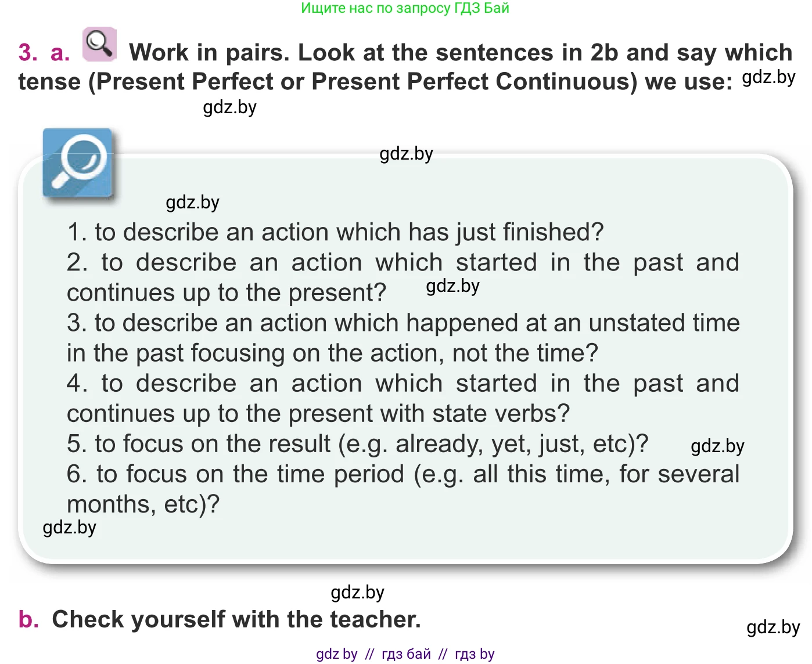This screenshot has width=812, height=664.
Task: Click the pink exercise number "3."
Action: tap(28, 52)
